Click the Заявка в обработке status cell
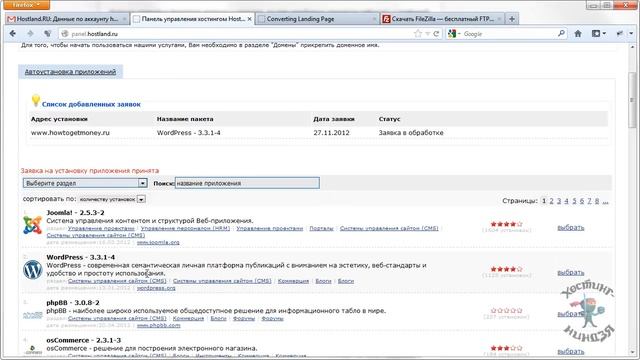 [411, 133]
